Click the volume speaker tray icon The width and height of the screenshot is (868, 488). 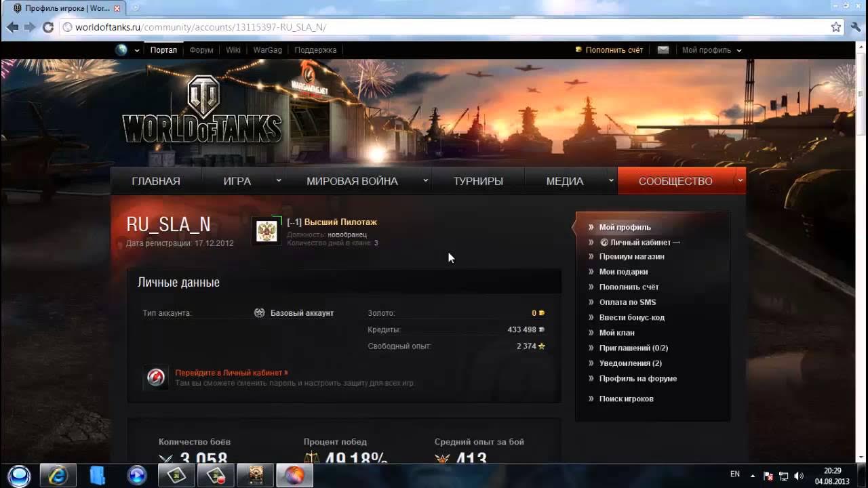(799, 476)
